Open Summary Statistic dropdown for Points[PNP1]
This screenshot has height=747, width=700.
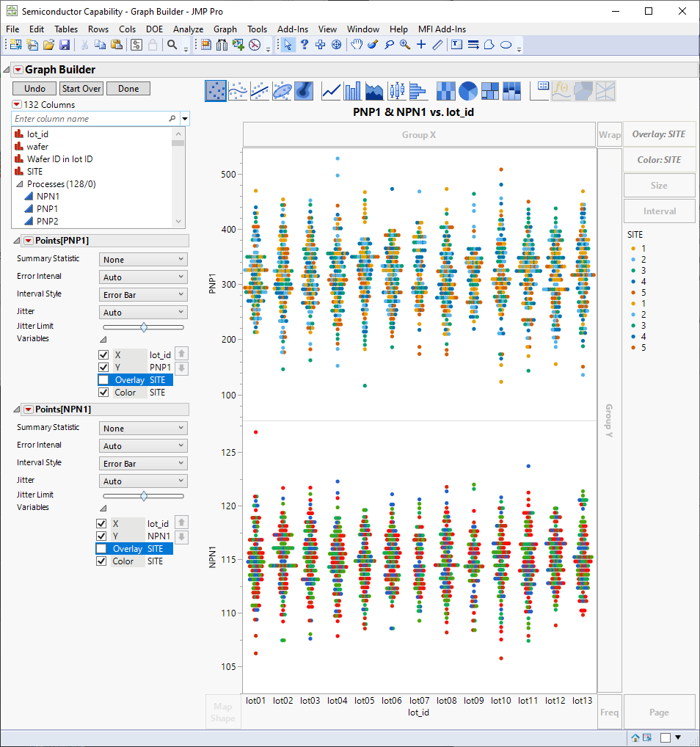click(x=144, y=260)
